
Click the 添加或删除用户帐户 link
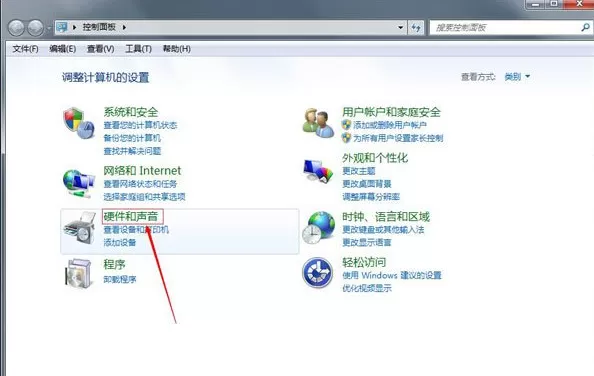pyautogui.click(x=390, y=125)
